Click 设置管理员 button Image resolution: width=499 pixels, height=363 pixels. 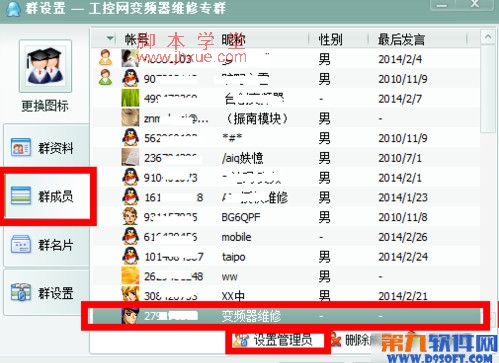[277, 340]
